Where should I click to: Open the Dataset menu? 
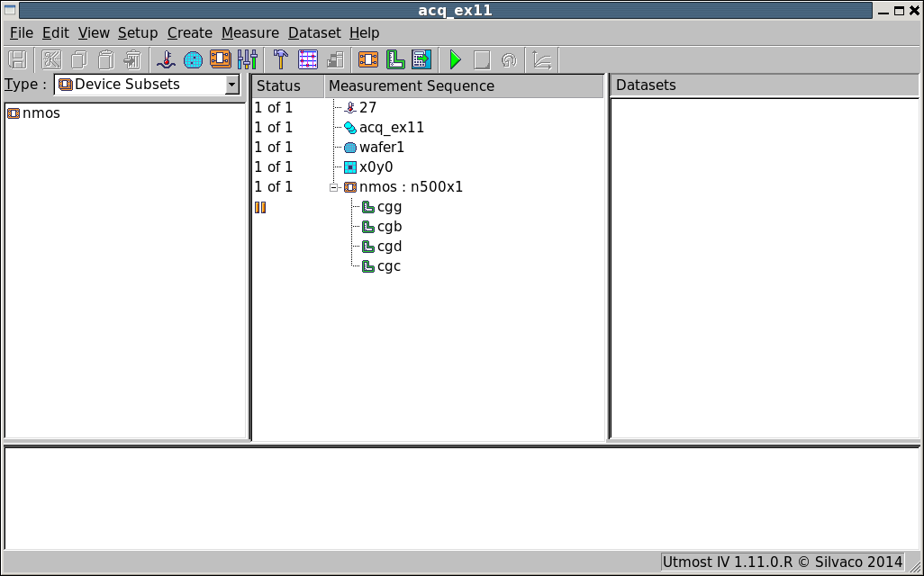[314, 33]
